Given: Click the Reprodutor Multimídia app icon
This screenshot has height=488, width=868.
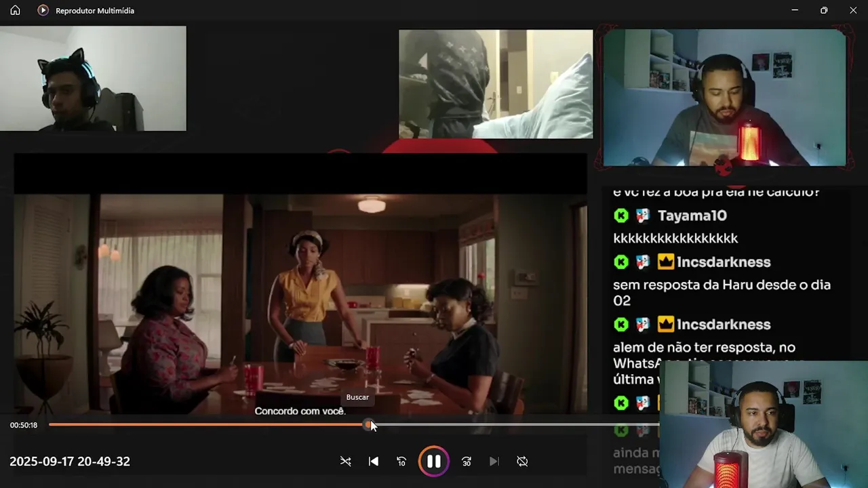Looking at the screenshot, I should pos(43,10).
